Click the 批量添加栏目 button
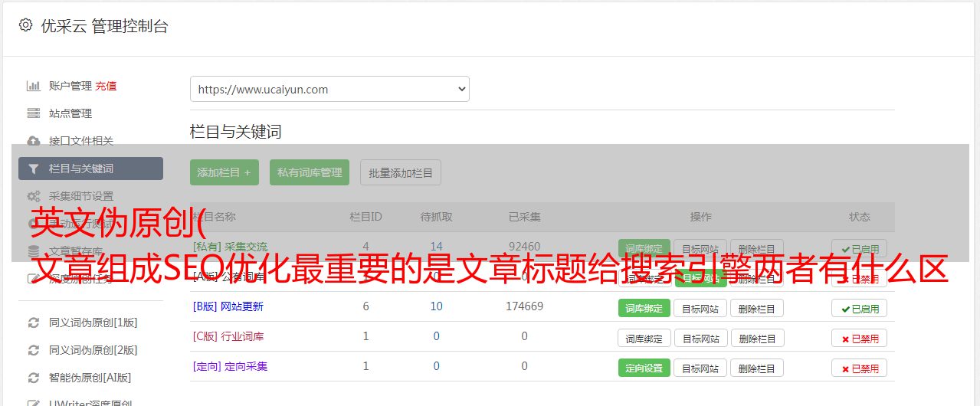The image size is (980, 406). pos(401,172)
